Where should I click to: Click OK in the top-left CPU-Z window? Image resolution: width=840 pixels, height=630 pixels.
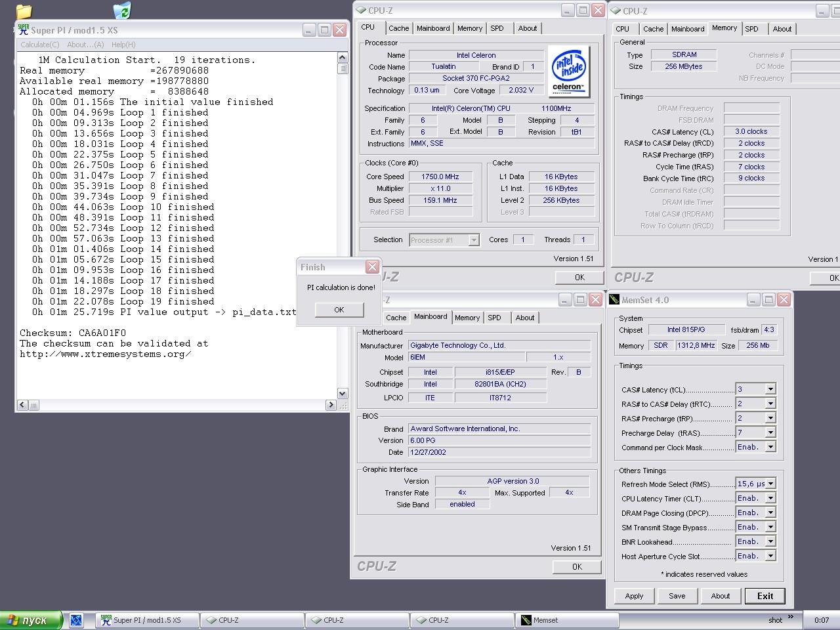pyautogui.click(x=579, y=278)
